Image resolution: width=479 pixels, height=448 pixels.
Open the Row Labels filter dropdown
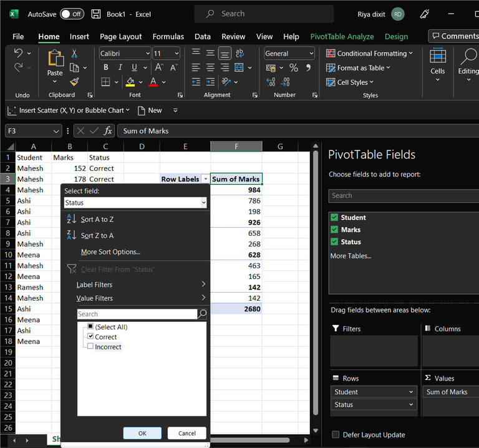pyautogui.click(x=205, y=179)
